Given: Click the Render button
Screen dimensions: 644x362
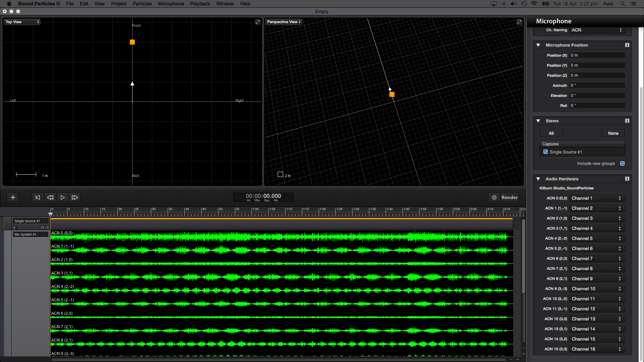Looking at the screenshot, I should (x=509, y=197).
